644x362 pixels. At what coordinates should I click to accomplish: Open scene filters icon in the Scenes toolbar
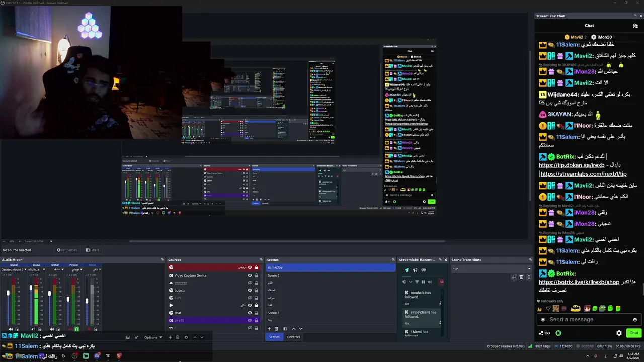(285, 329)
